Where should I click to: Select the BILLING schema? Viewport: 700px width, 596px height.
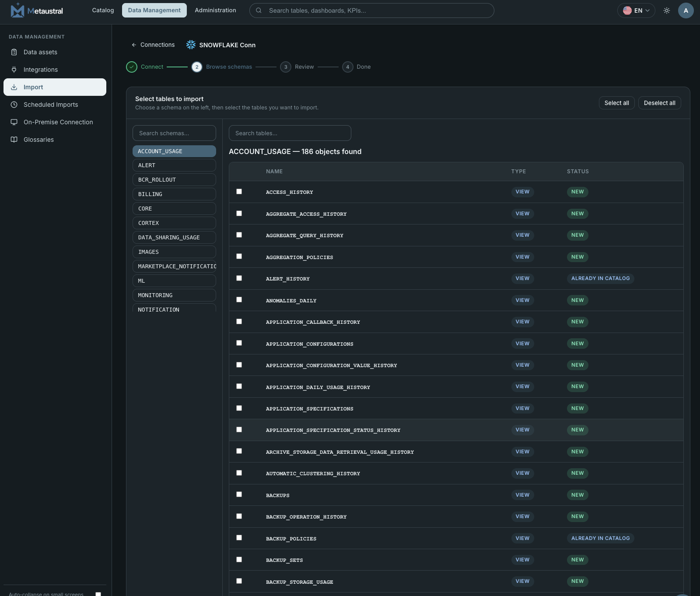coord(174,194)
